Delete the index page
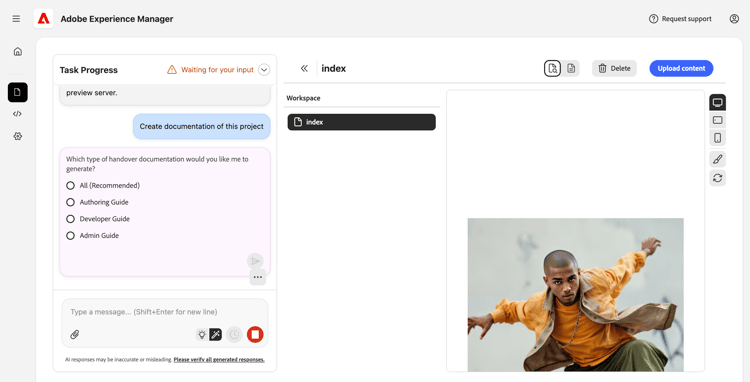This screenshot has width=750, height=382. 614,68
